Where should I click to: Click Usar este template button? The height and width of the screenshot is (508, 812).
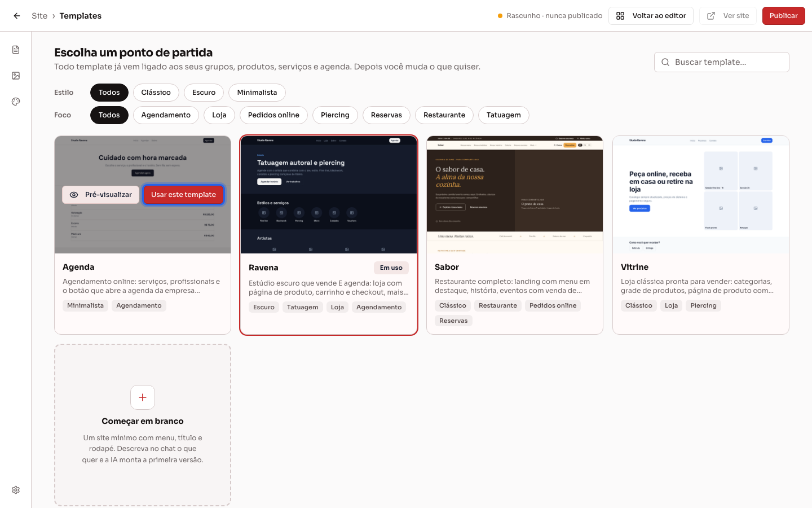pos(184,195)
